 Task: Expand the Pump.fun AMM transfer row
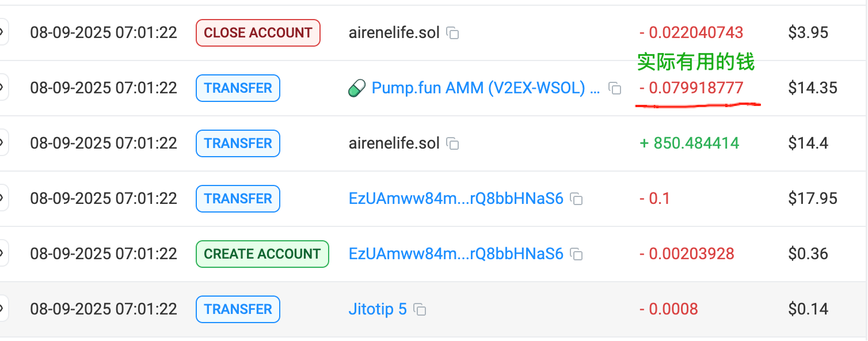3,88
